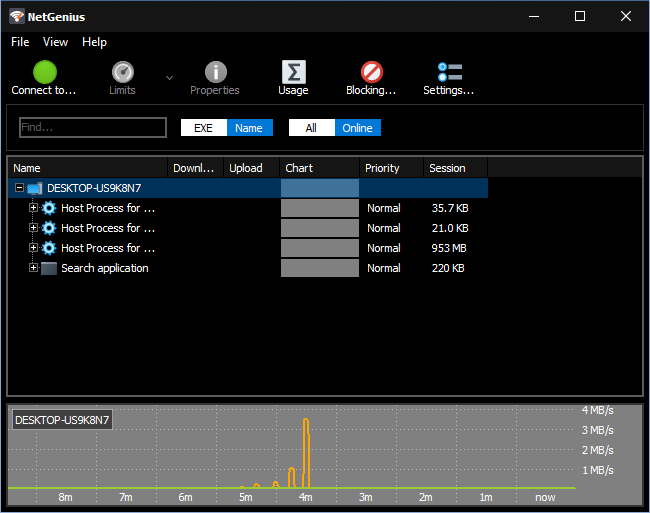Open the Help menu

click(94, 42)
